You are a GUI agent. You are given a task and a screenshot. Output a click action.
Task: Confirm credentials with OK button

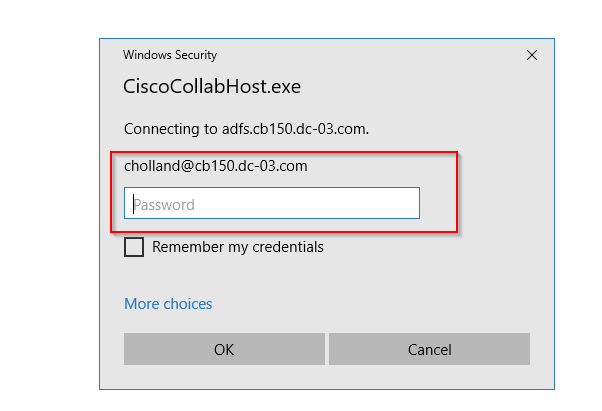coord(224,349)
